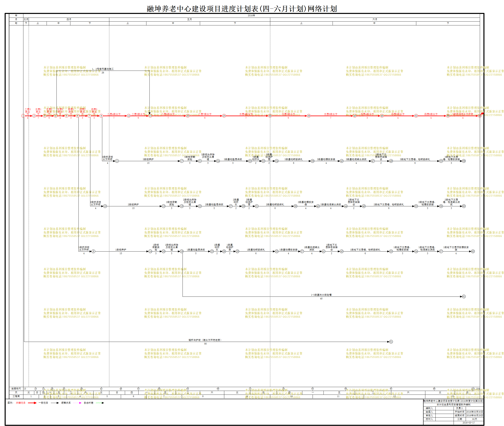Select the 3段基础混凝土浇筑 task

356,159
